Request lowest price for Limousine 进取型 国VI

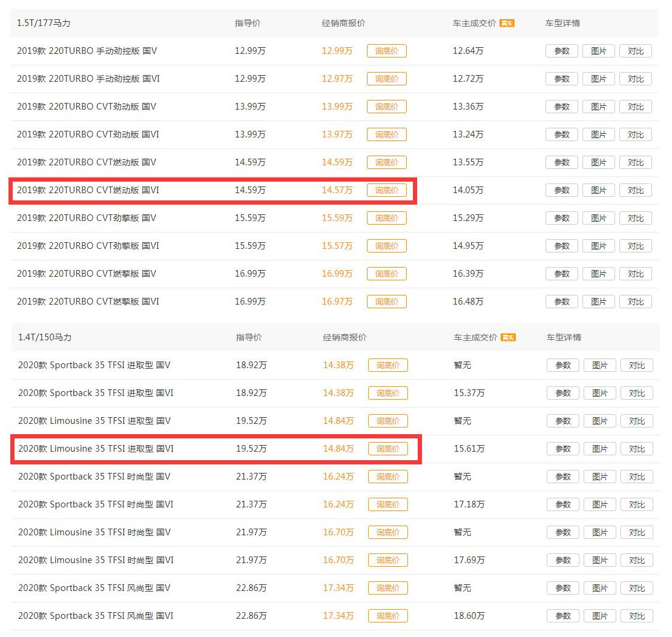coord(388,449)
